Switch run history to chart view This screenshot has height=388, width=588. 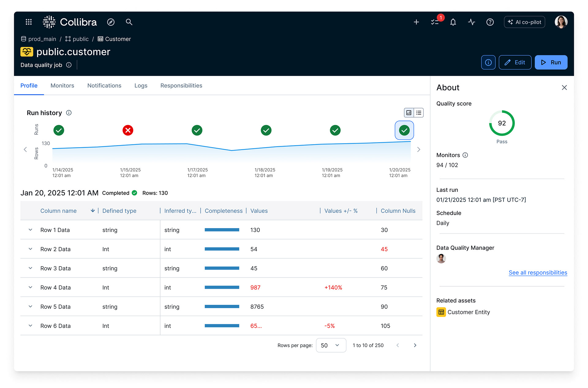click(409, 113)
